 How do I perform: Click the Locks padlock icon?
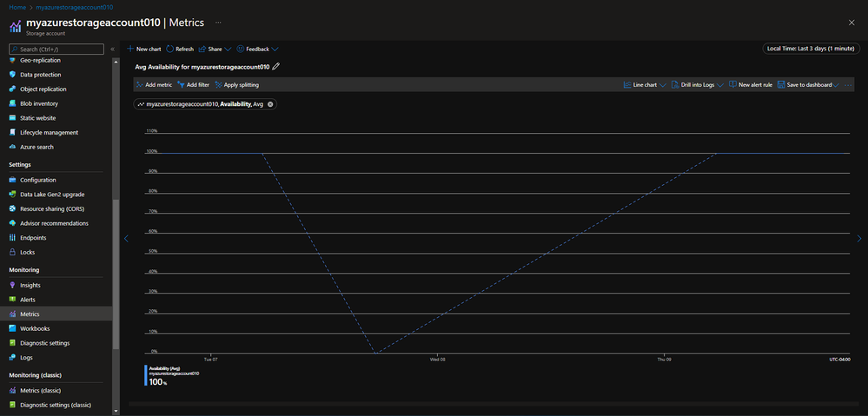(13, 252)
